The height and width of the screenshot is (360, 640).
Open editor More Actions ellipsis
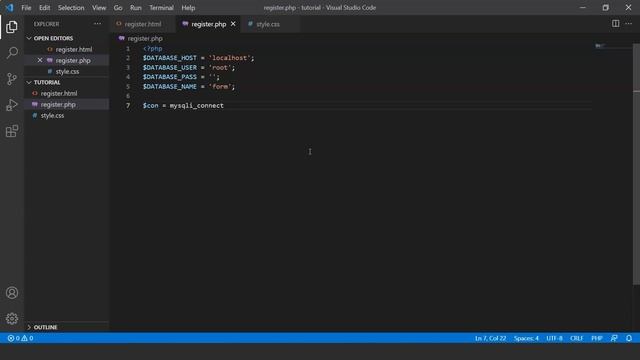(629, 24)
